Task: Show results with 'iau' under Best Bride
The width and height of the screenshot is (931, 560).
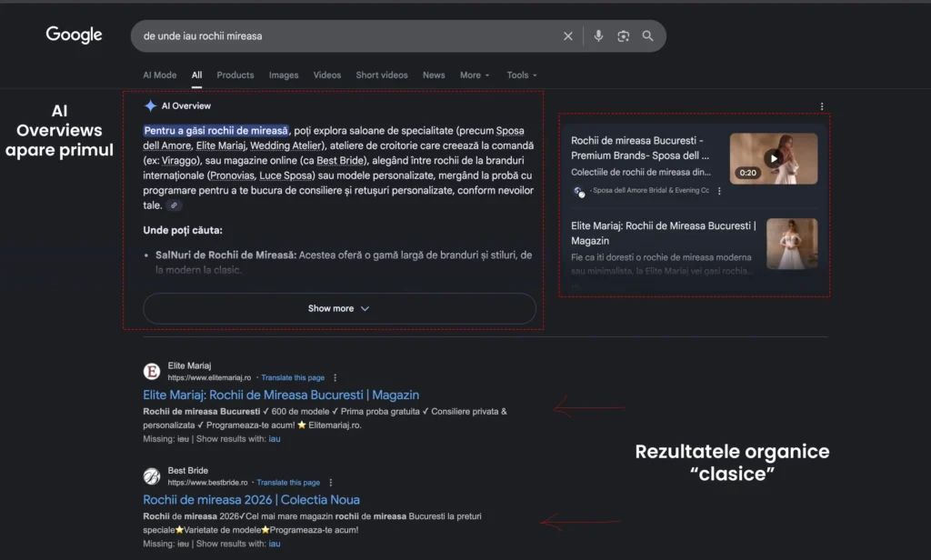Action: 275,544
